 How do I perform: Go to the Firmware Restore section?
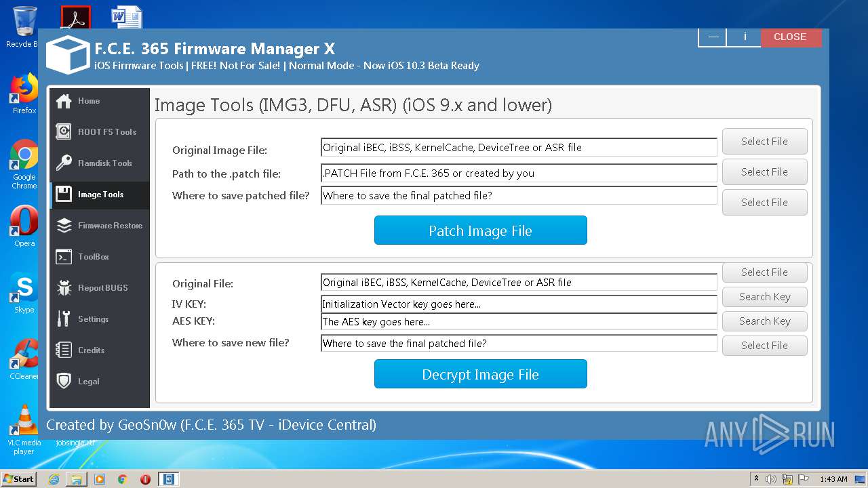coord(99,226)
